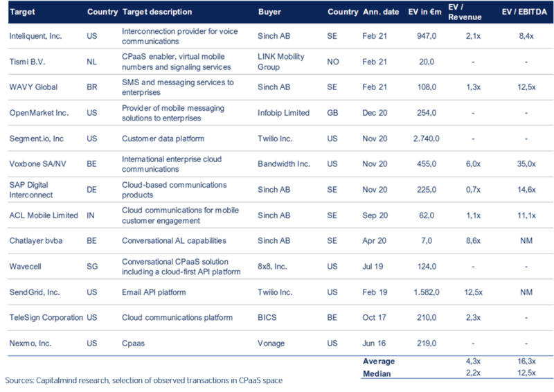
Task: Select the SAP Digital Interconnect target cell
Action: [x=32, y=188]
